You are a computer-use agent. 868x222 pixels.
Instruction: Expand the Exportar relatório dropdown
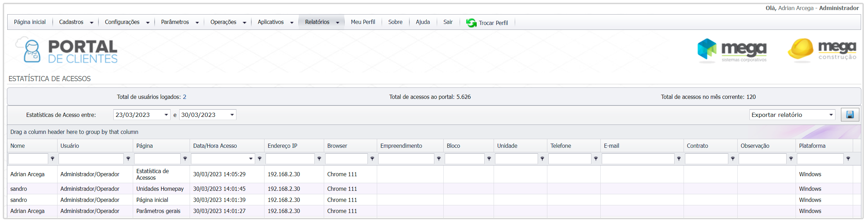tap(831, 115)
